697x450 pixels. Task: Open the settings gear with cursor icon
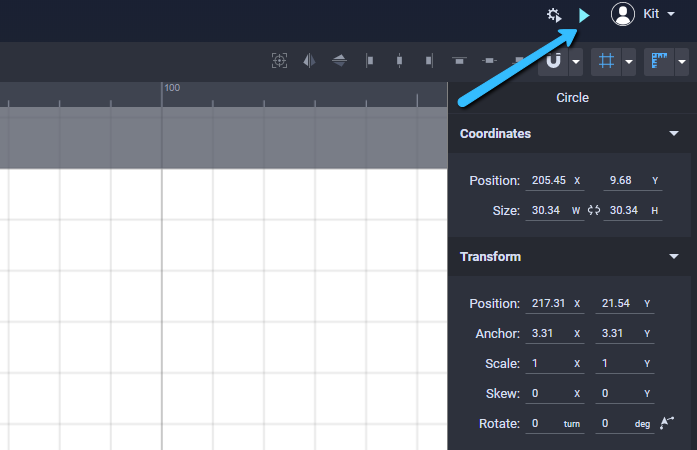pyautogui.click(x=554, y=15)
